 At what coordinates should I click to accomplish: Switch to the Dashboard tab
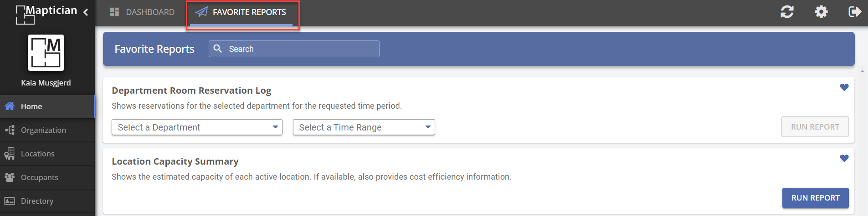pos(142,12)
